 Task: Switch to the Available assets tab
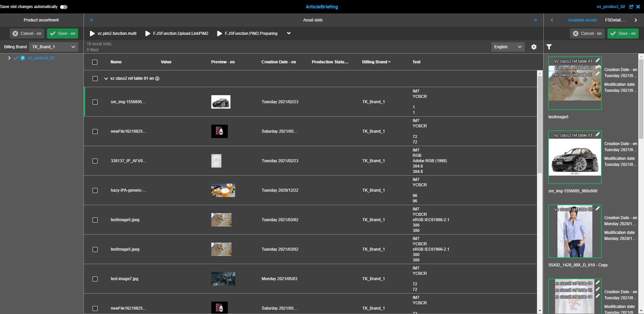[x=583, y=20]
